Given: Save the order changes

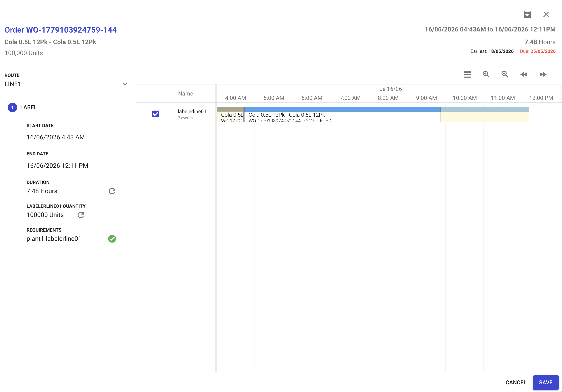Looking at the screenshot, I should [x=546, y=382].
